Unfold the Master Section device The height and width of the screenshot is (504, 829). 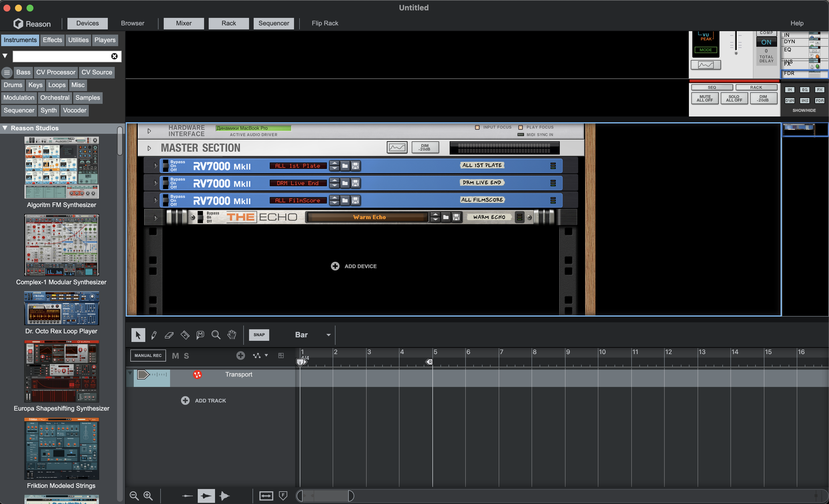click(149, 148)
